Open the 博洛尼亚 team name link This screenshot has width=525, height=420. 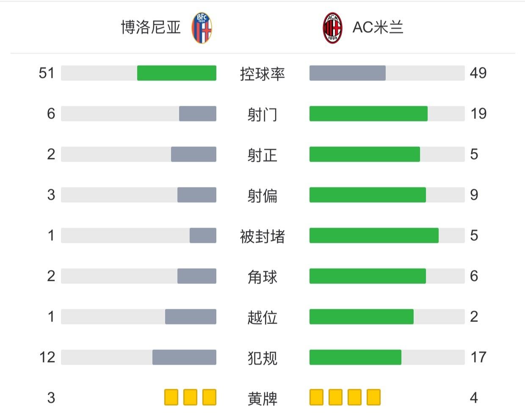click(x=151, y=27)
